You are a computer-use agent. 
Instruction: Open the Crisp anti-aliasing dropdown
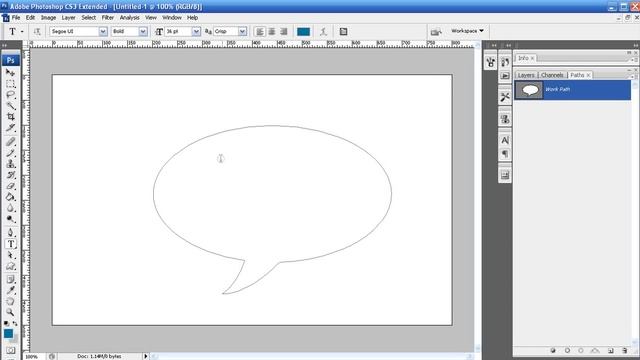(x=242, y=31)
